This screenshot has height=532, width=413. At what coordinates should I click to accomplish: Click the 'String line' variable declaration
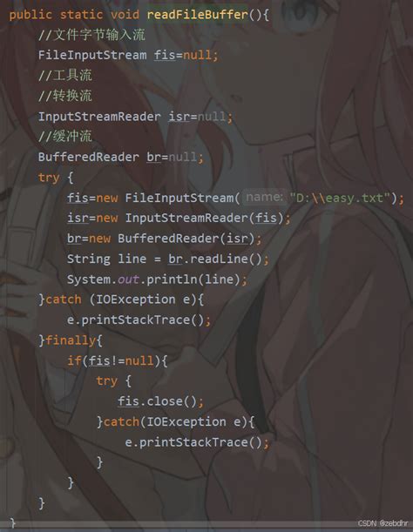tap(106, 259)
